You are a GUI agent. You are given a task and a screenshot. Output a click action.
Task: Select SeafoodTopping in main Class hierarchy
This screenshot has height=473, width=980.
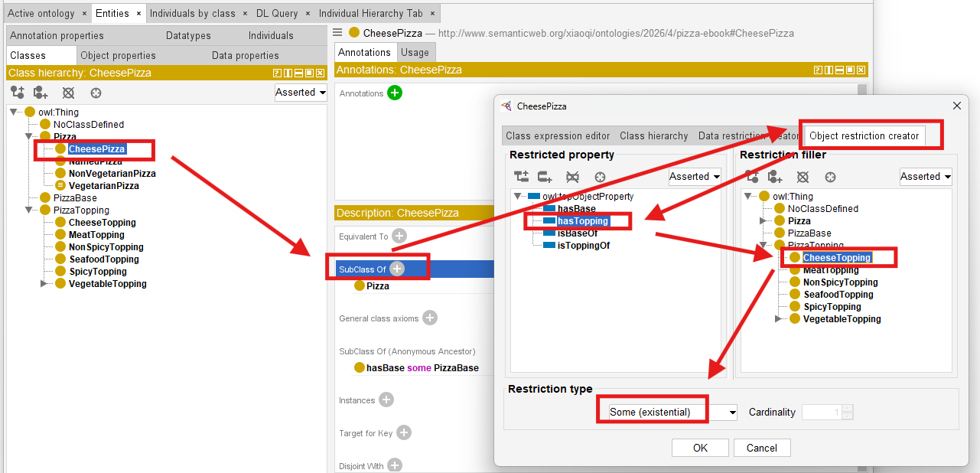(x=103, y=259)
